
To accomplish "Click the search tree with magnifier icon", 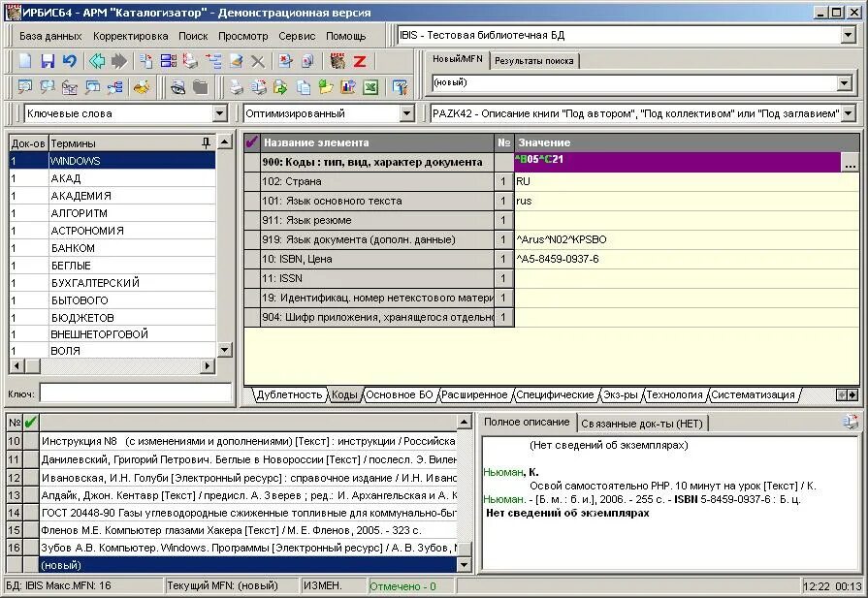I will pos(115,87).
